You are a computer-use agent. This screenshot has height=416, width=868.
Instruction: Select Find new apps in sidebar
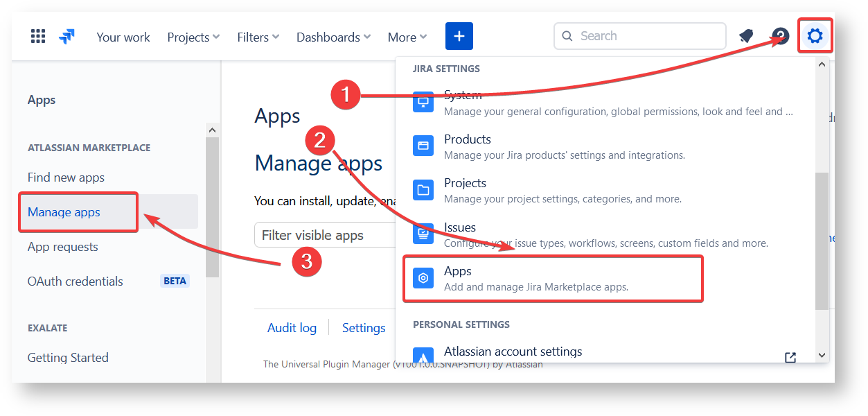66,177
